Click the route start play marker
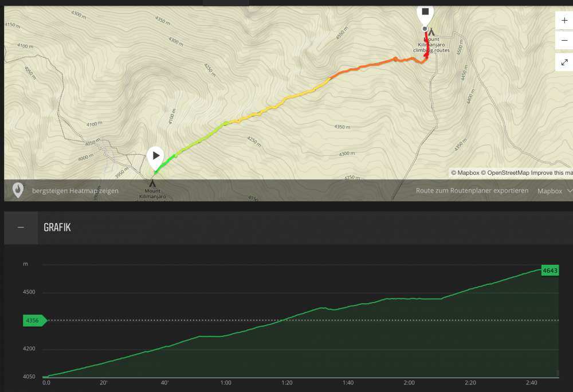The width and height of the screenshot is (573, 392). (156, 156)
